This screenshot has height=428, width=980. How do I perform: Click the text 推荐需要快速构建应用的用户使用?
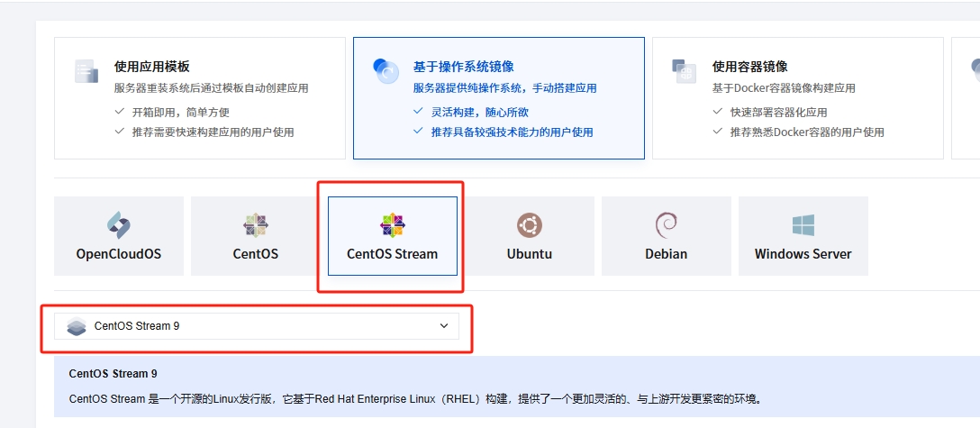[x=213, y=132]
